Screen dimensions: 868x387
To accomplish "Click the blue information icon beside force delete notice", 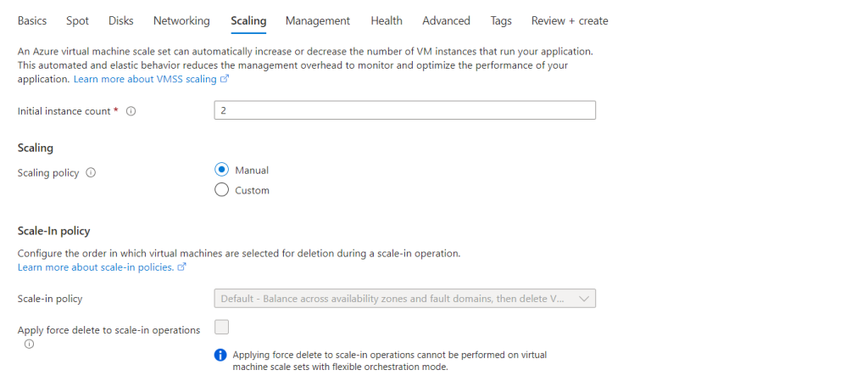I will coord(220,356).
